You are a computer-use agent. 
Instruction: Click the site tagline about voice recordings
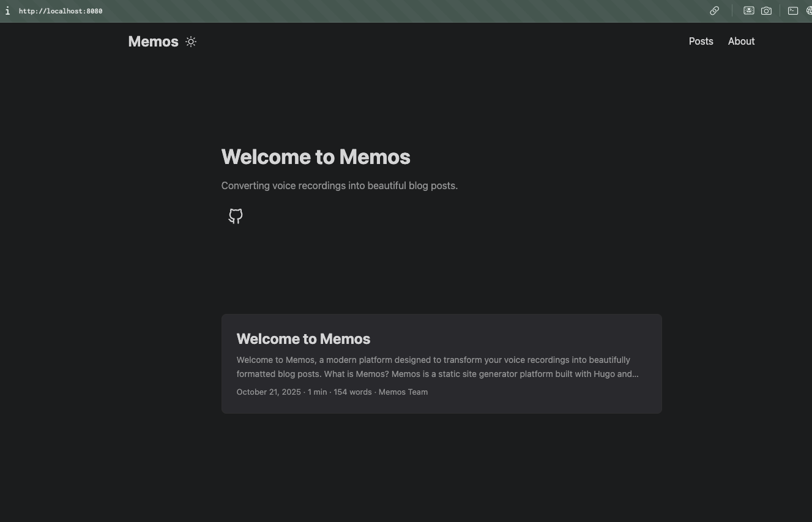click(339, 185)
